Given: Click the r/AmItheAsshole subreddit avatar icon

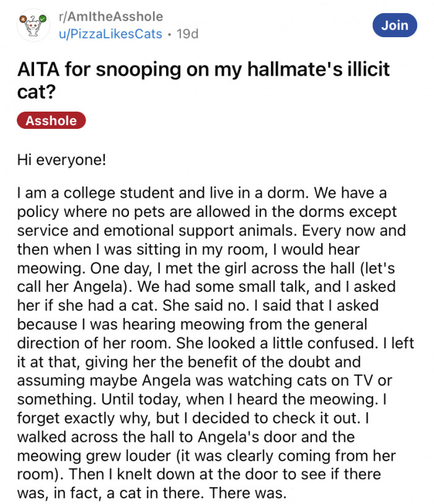Looking at the screenshot, I should [33, 25].
